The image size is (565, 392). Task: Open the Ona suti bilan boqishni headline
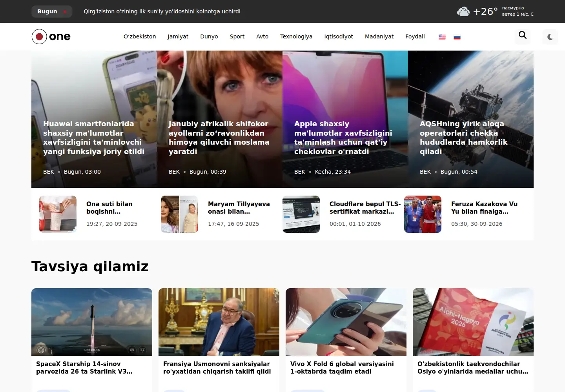click(109, 208)
